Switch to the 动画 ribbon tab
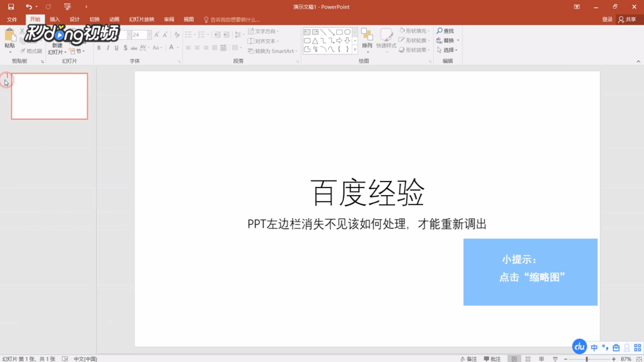 pos(114,19)
